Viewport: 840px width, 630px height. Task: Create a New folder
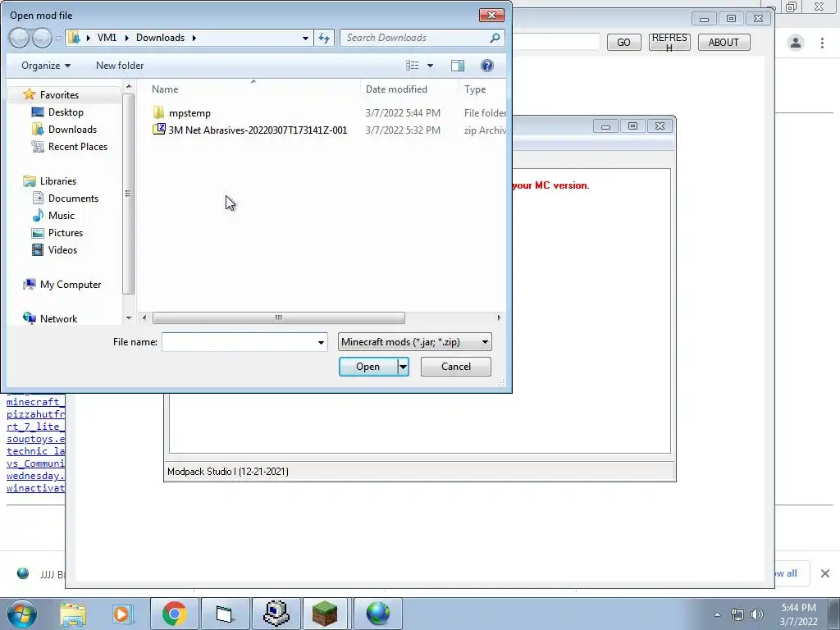(120, 66)
